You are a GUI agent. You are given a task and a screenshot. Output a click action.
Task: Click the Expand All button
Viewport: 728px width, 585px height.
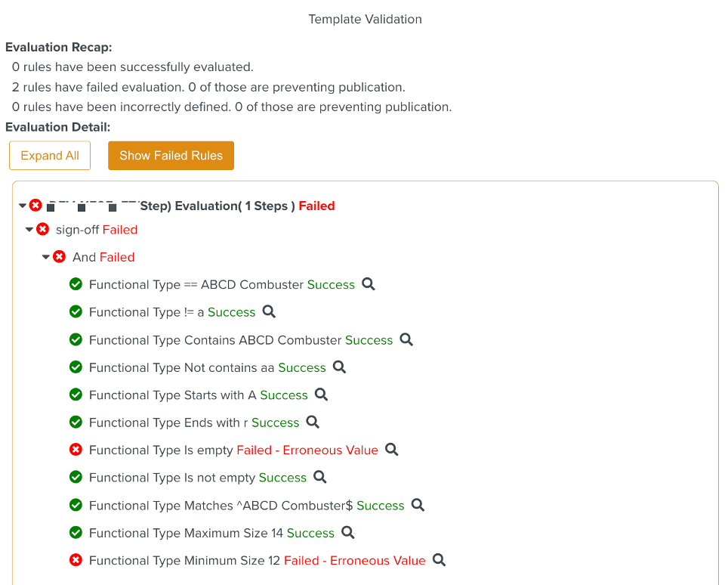point(50,156)
